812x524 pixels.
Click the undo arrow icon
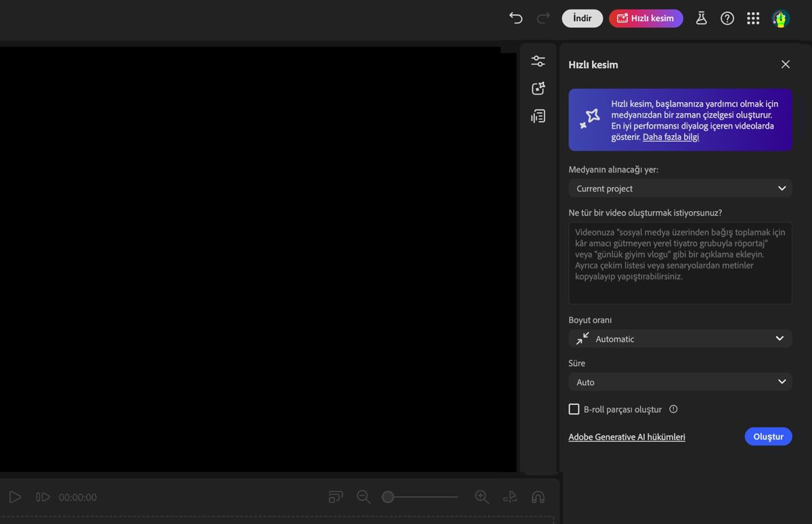coord(516,18)
